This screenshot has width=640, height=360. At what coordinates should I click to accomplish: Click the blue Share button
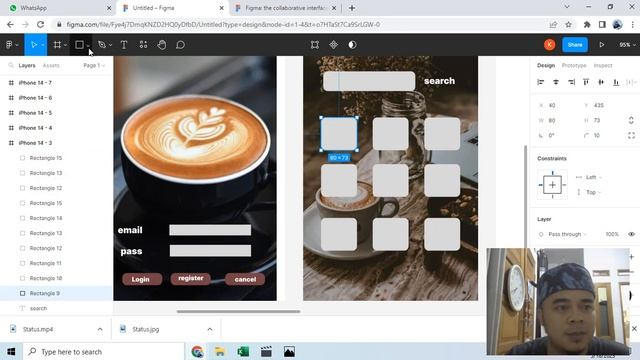(x=575, y=45)
